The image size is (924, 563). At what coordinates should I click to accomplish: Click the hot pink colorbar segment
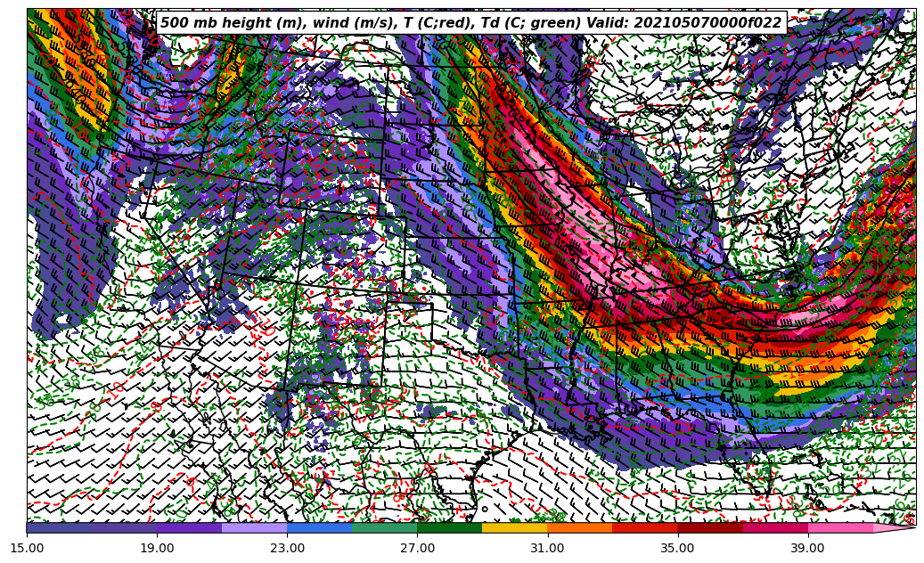839,527
